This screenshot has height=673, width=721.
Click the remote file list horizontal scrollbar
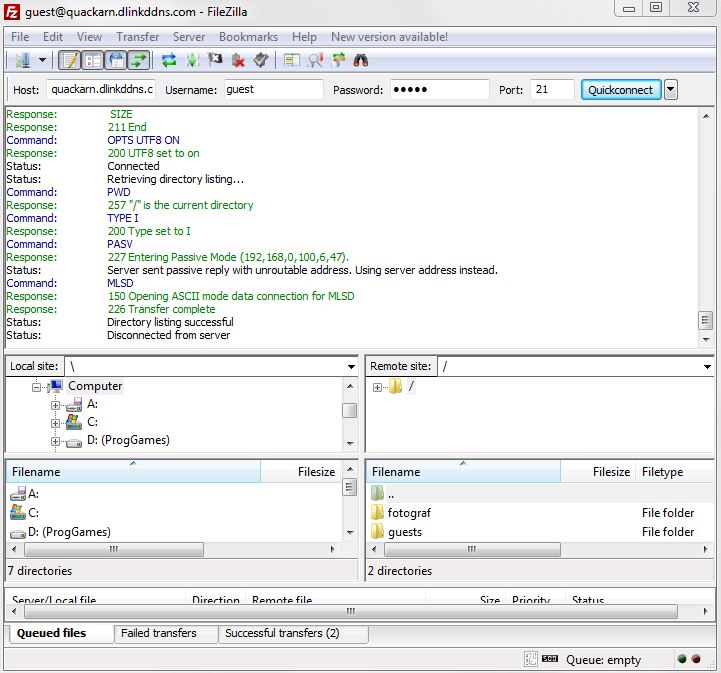472,549
